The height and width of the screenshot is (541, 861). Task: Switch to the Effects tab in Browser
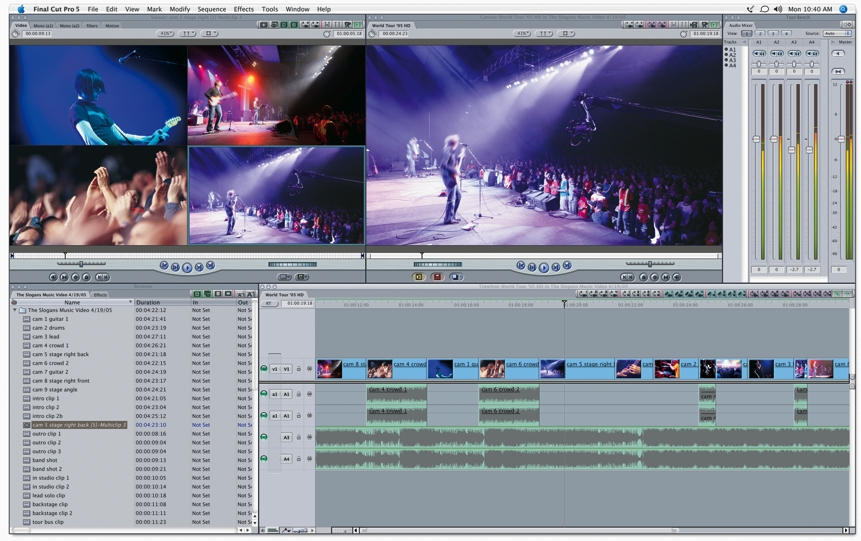point(100,295)
